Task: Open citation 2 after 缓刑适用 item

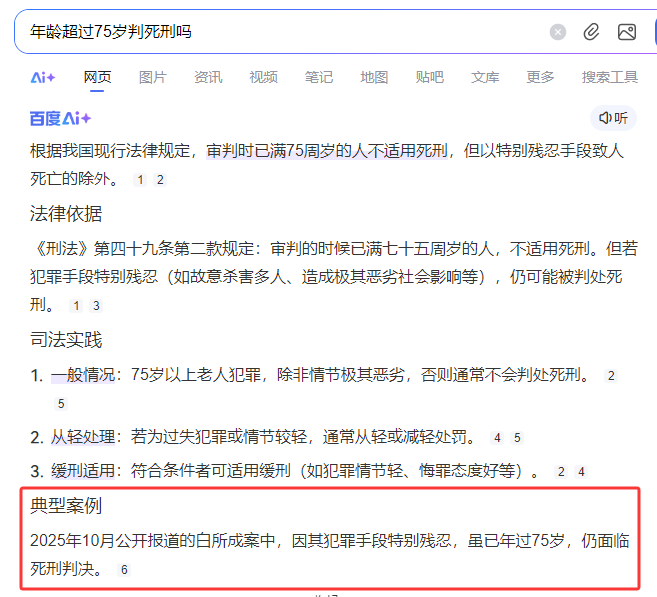Action: [x=561, y=472]
